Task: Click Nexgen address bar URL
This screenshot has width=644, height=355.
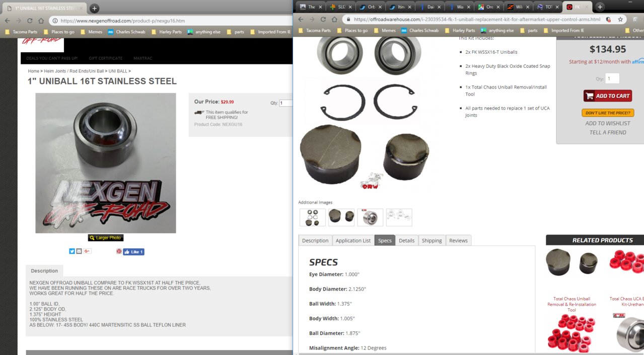Action: (122, 21)
